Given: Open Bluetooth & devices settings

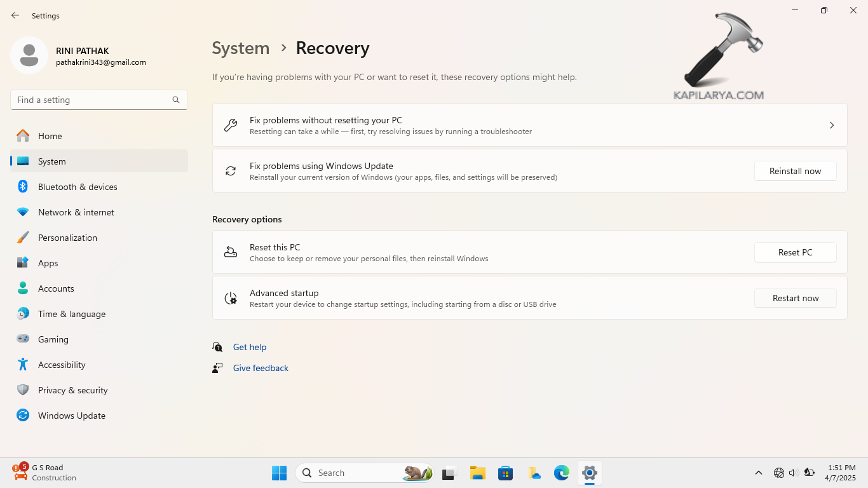Looking at the screenshot, I should click(x=78, y=187).
